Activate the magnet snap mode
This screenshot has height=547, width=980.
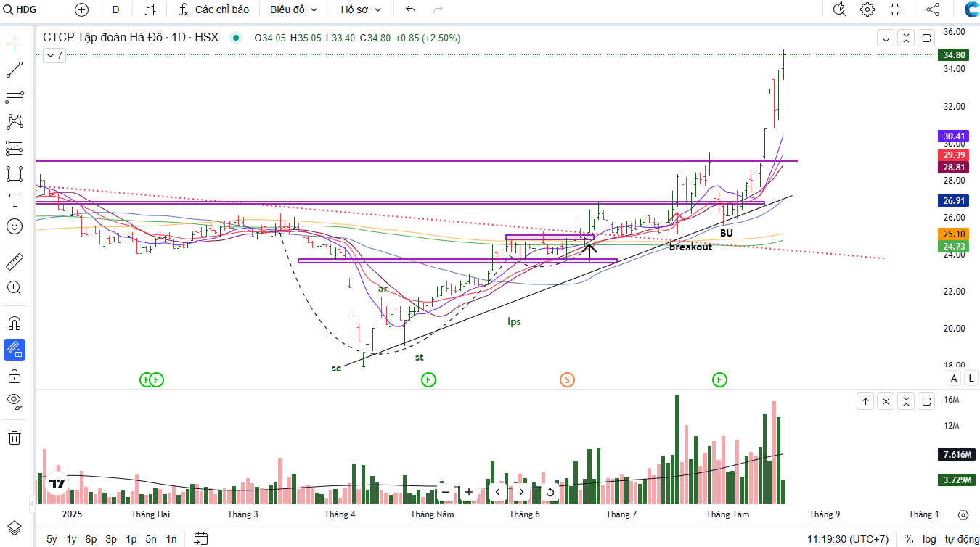pos(15,323)
